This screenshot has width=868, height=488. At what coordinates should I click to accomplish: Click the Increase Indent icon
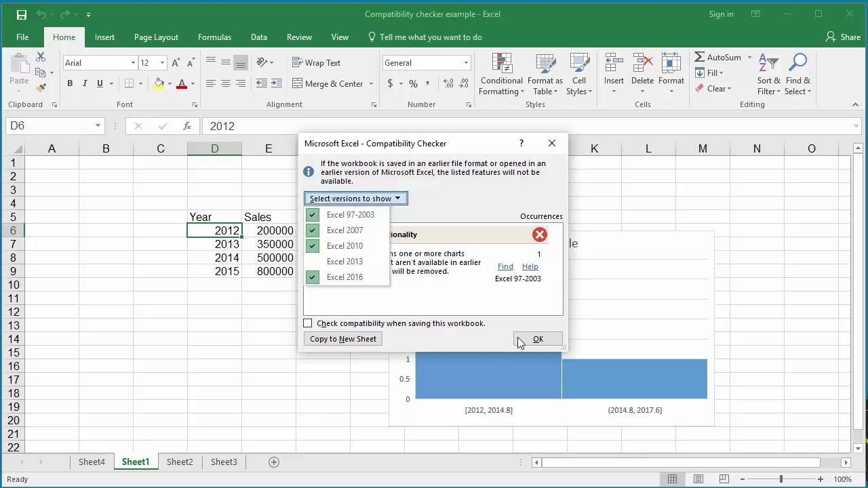pos(276,83)
